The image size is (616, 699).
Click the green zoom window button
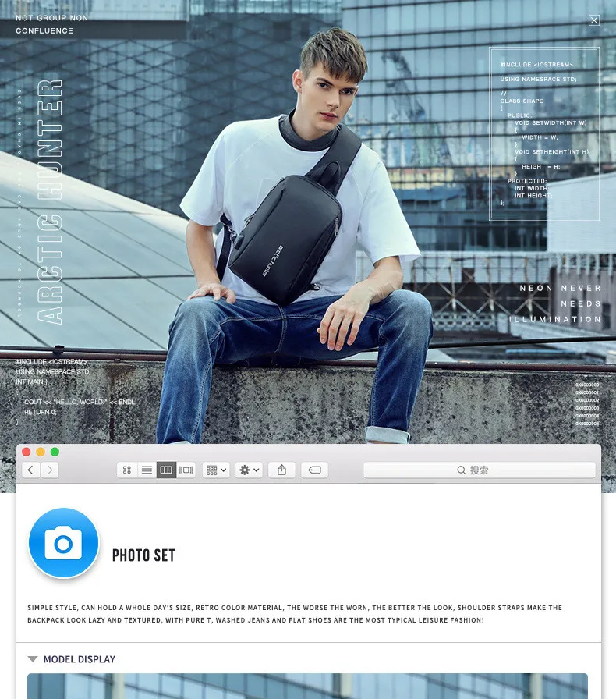coord(55,452)
